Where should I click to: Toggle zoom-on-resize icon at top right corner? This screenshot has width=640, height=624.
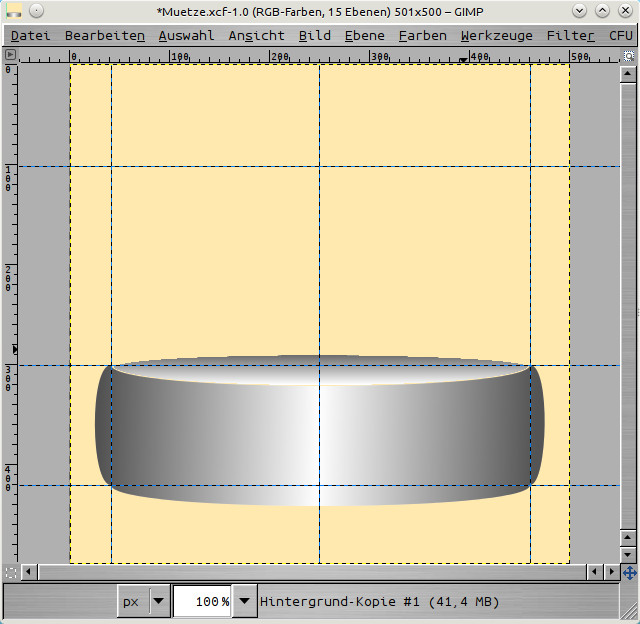[x=629, y=56]
